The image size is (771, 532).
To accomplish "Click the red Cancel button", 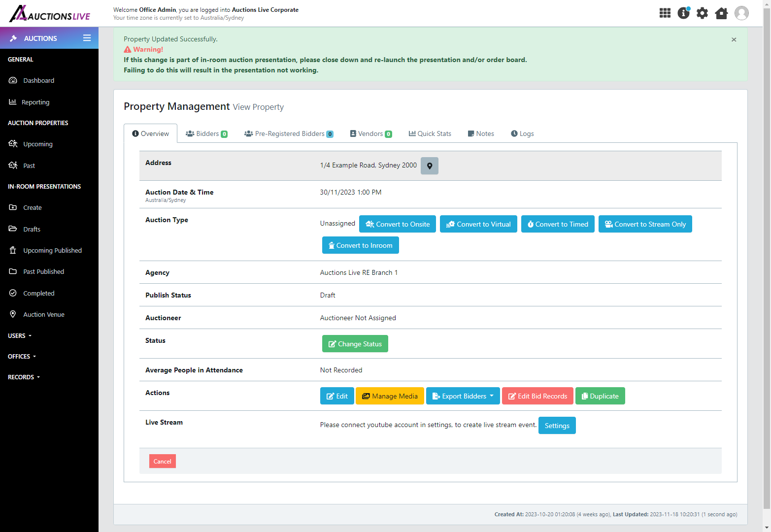I will (163, 461).
